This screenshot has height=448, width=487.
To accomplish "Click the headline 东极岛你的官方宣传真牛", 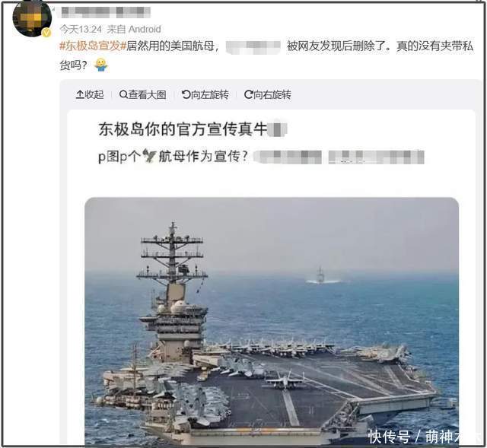I will (183, 129).
